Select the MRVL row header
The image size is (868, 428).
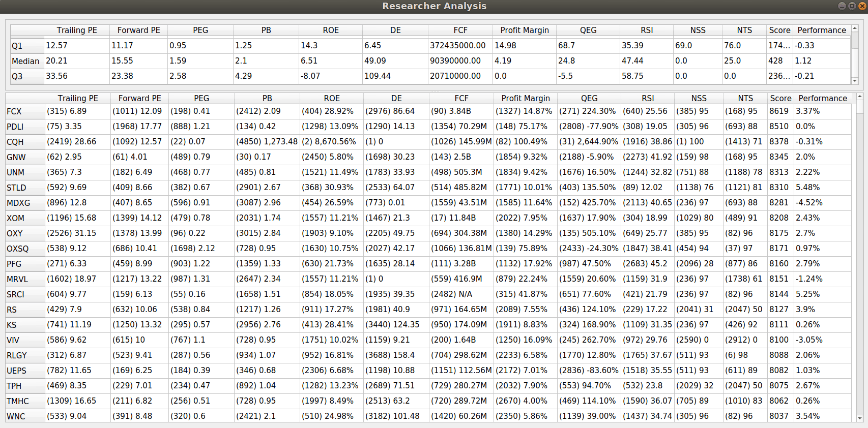(25, 279)
